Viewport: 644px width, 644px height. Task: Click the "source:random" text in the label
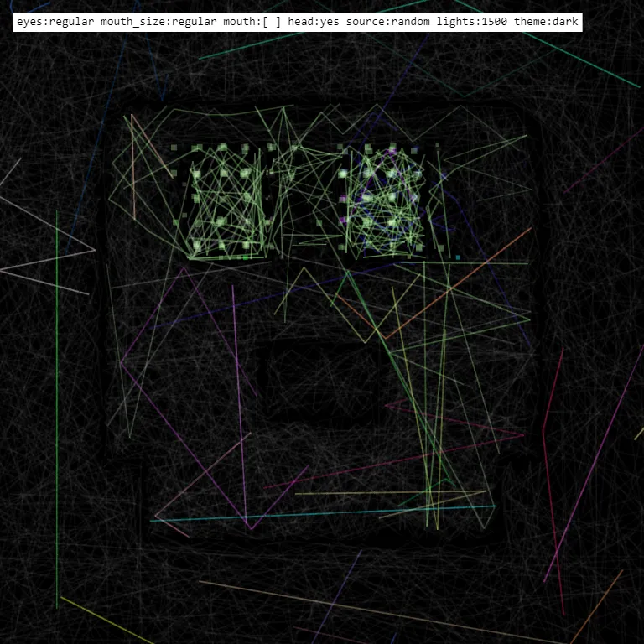387,21
